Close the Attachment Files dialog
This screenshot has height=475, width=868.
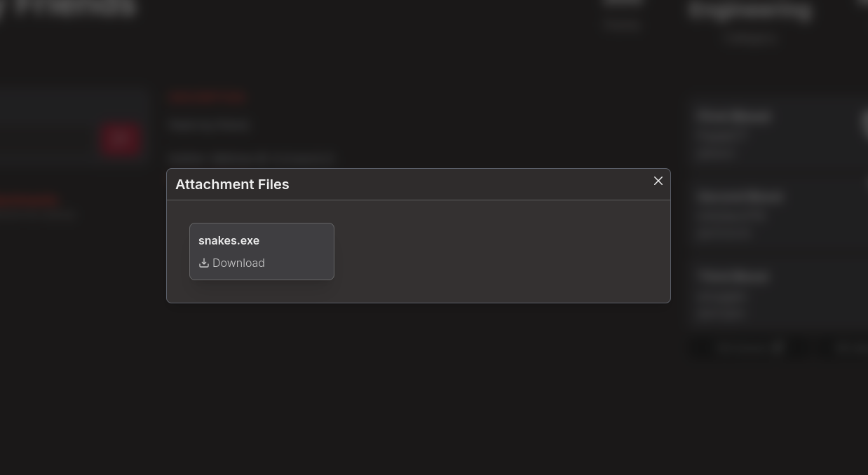tap(658, 181)
